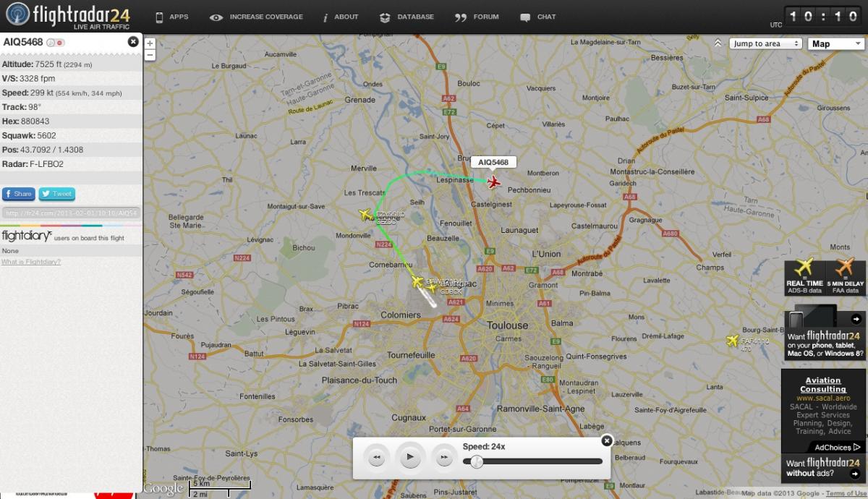Open the Map type dropdown
This screenshot has height=499, width=868.
835,43
